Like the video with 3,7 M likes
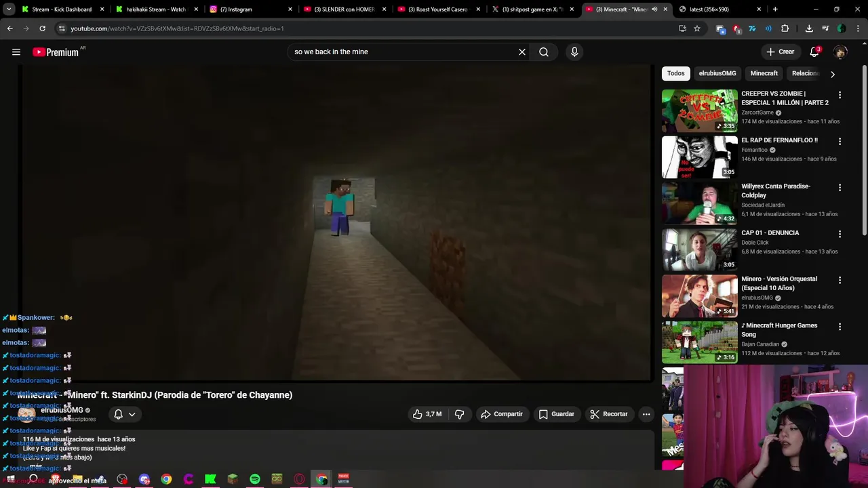 pyautogui.click(x=427, y=414)
